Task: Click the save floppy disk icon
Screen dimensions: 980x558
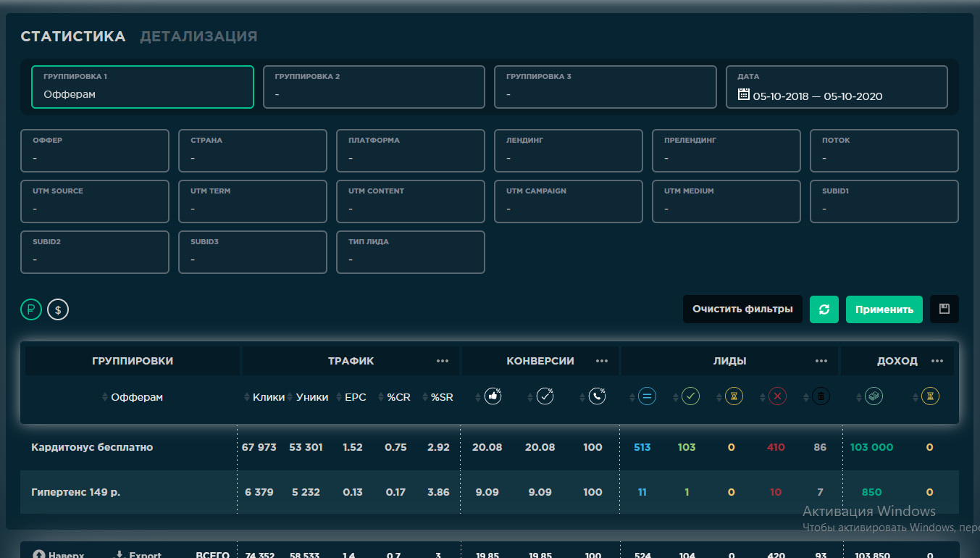Action: point(944,309)
